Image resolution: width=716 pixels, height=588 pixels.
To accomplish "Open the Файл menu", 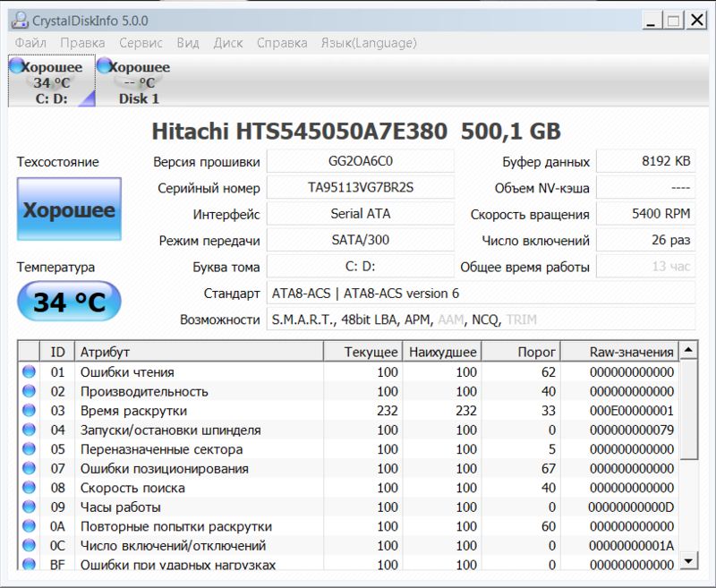I will (30, 43).
